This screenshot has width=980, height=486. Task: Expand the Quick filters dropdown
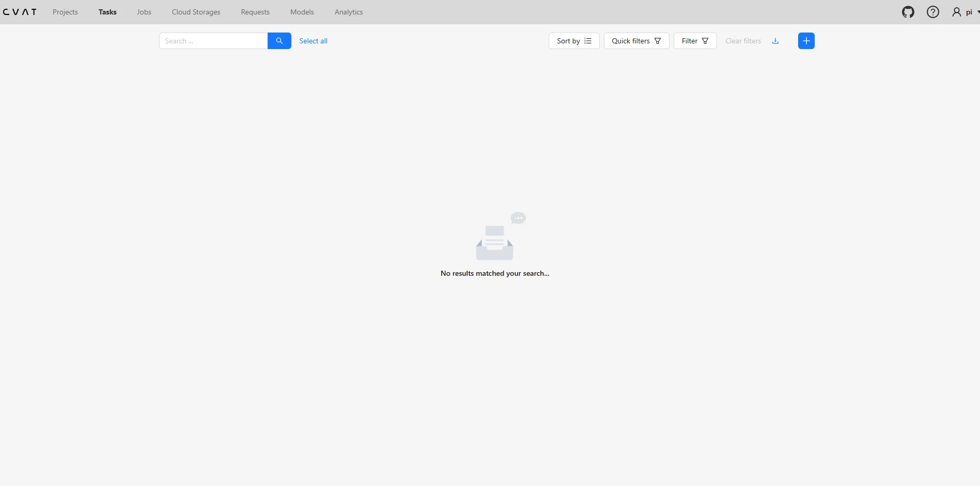click(636, 41)
